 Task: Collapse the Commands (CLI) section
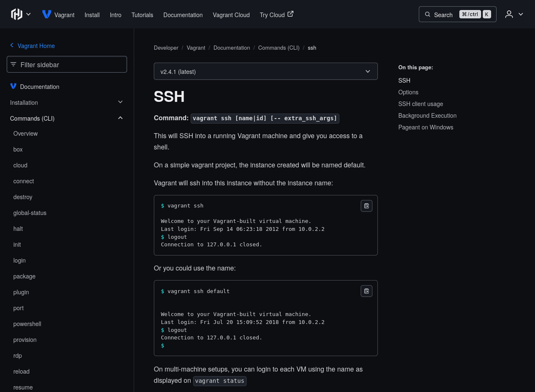tap(120, 118)
